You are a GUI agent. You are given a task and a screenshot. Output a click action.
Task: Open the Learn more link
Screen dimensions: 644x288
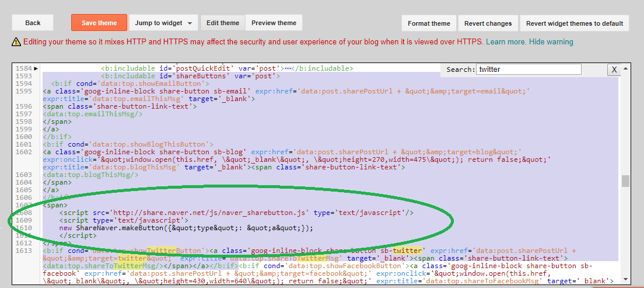(x=506, y=42)
